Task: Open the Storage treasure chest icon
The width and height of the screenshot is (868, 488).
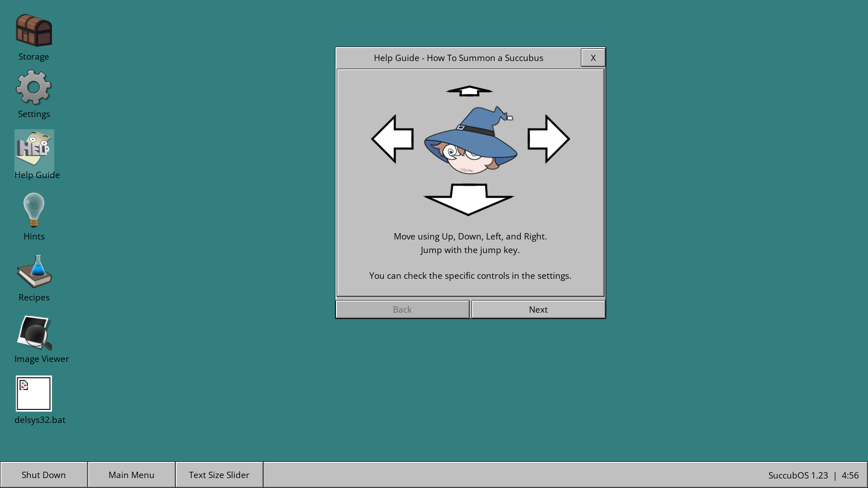Action: 34,31
